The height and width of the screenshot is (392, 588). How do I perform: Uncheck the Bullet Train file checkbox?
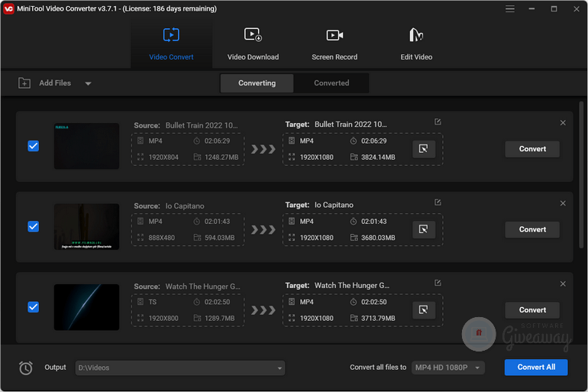(34, 146)
